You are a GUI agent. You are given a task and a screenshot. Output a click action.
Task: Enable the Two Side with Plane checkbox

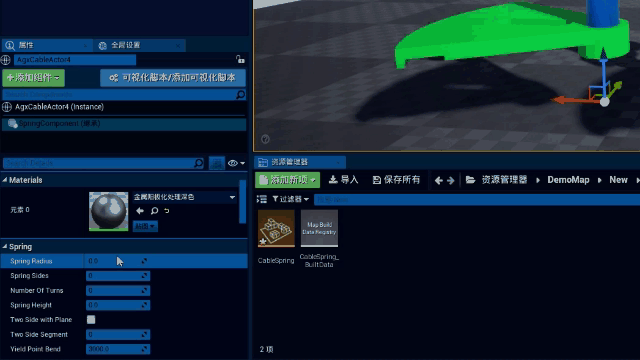[91, 320]
